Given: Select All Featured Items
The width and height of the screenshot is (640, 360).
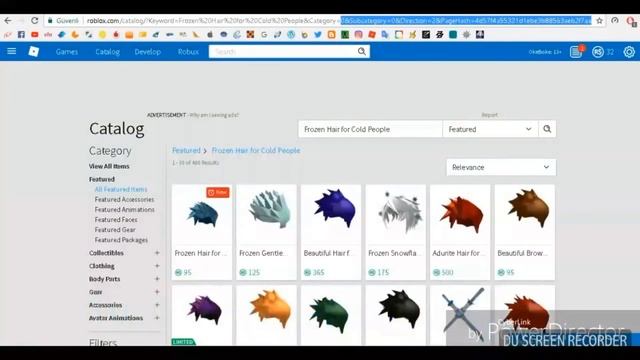Looking at the screenshot, I should coord(121,189).
